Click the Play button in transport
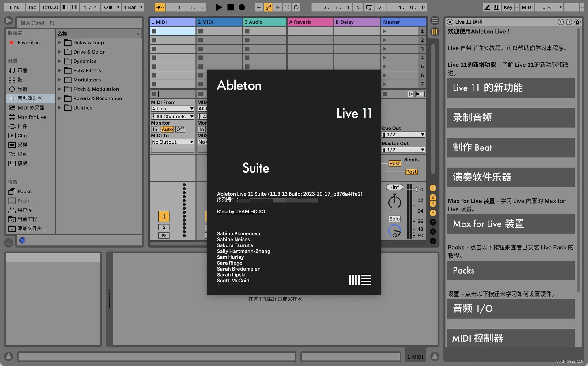Viewport: 588px width, 366px height. 219,7
